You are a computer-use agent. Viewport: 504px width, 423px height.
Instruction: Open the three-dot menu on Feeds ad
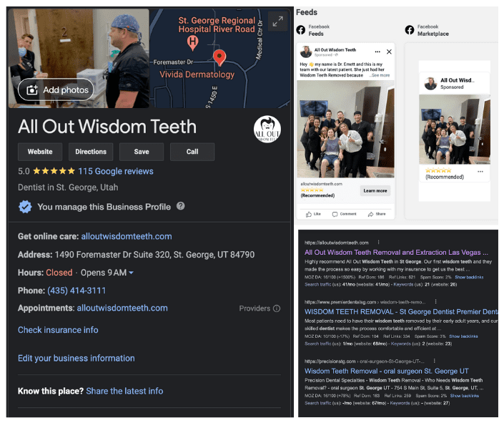[377, 52]
